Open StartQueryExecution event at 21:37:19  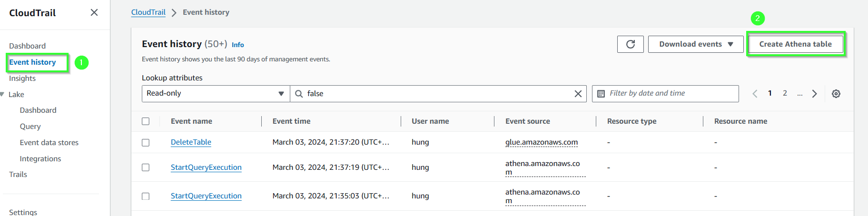point(206,167)
